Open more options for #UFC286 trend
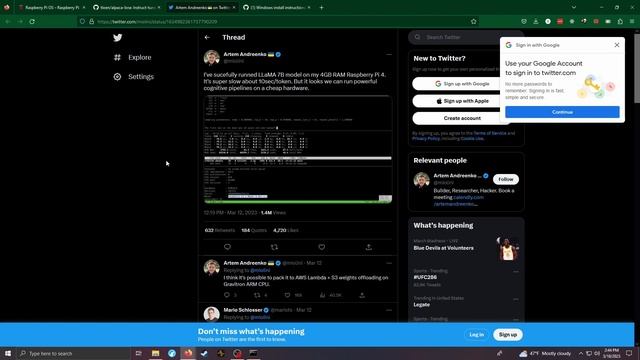Screen dimensions: 640x360 pos(516,271)
